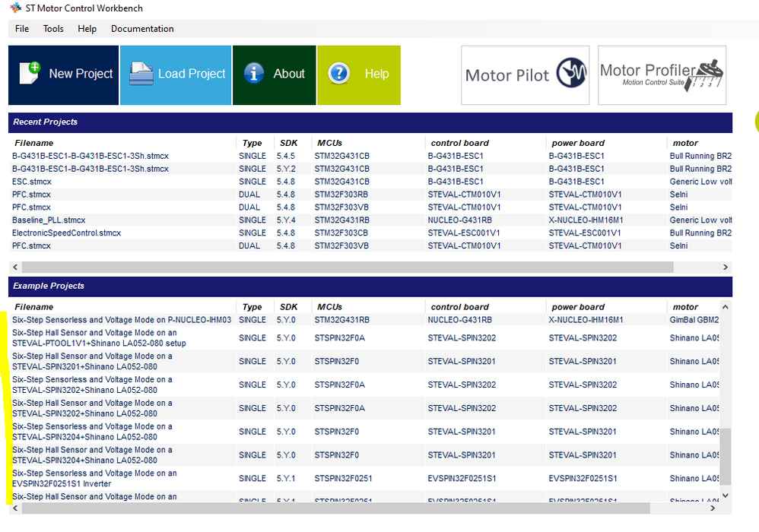Click the New Project button label

81,74
